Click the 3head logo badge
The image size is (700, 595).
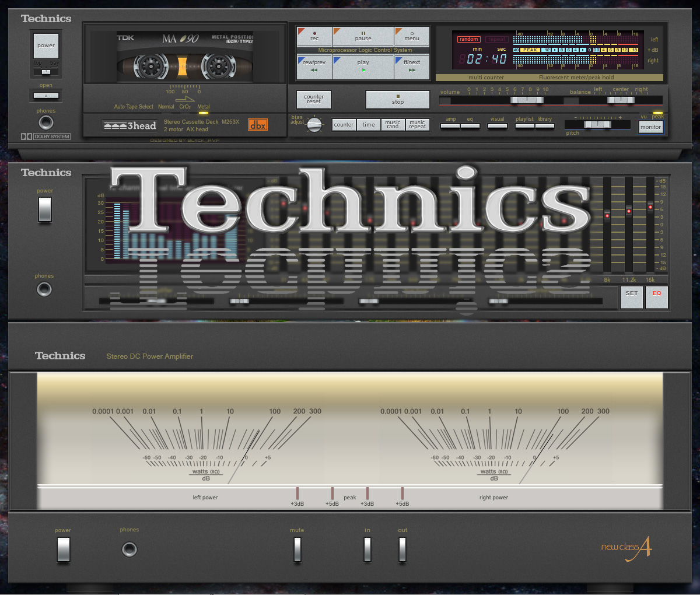click(x=130, y=125)
